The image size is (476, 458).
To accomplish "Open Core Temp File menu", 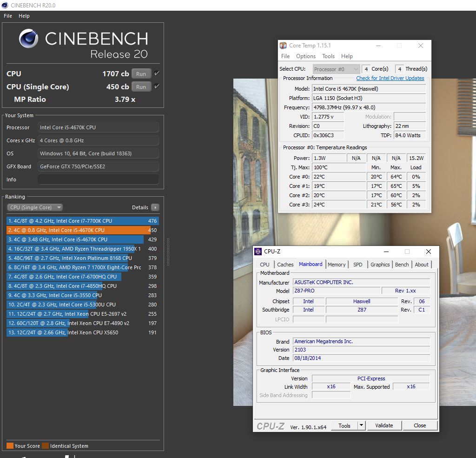I will [285, 56].
